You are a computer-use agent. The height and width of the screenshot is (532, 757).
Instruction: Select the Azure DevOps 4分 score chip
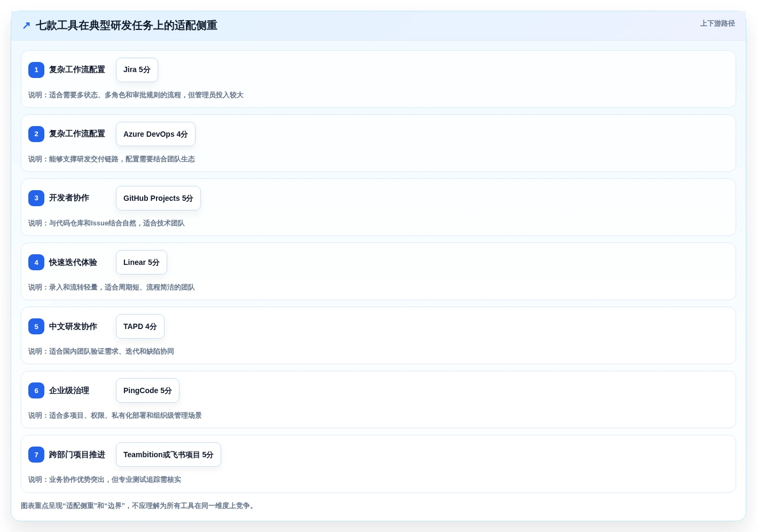tap(155, 134)
